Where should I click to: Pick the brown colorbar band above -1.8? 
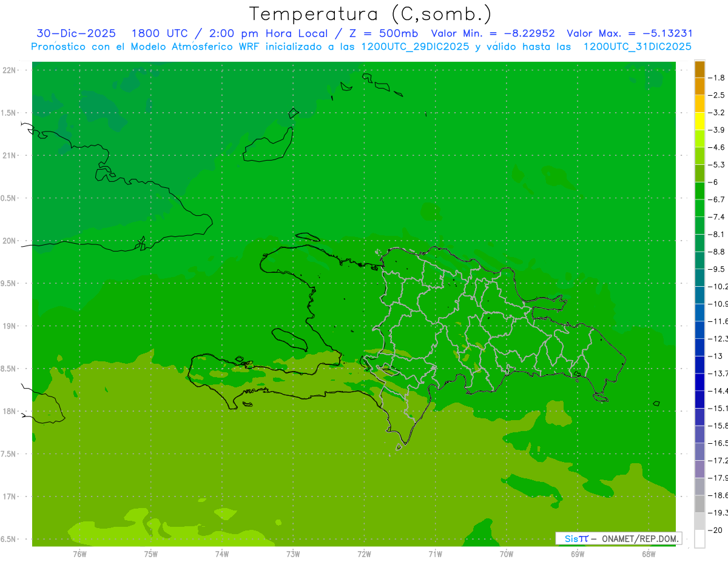[x=699, y=69]
